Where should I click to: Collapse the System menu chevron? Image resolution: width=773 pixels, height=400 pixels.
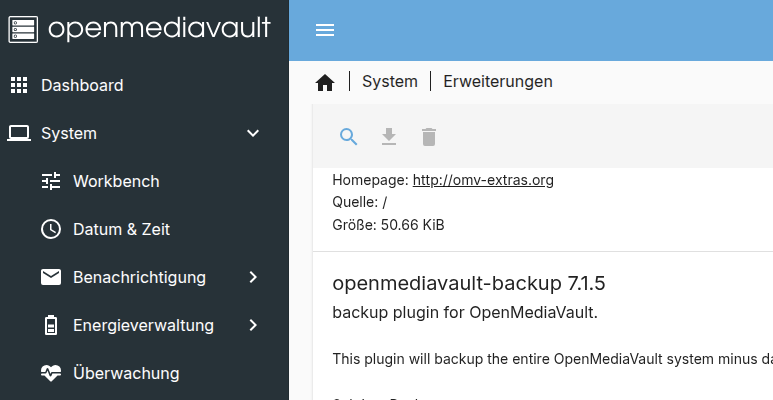point(253,133)
